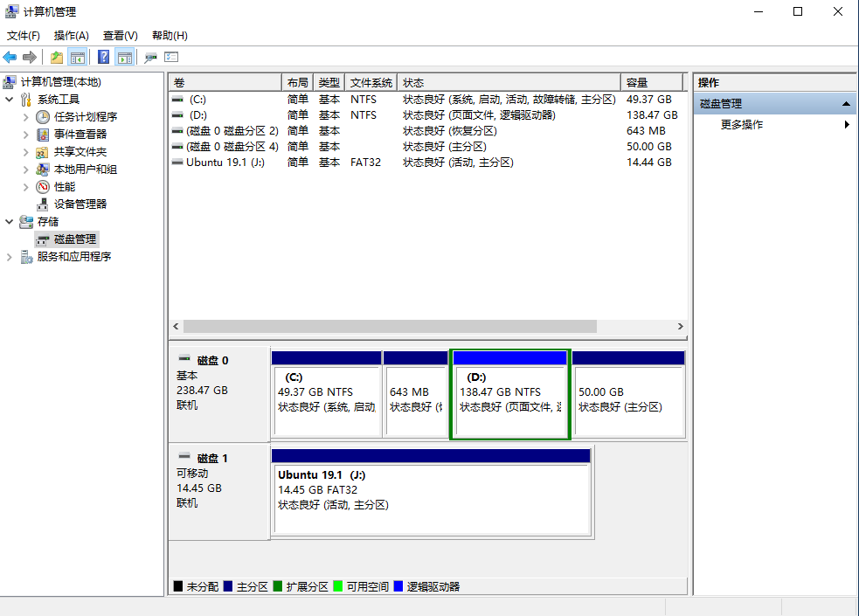The image size is (859, 616).
Task: Click the volume list scrollbar right arrow
Action: click(x=680, y=326)
